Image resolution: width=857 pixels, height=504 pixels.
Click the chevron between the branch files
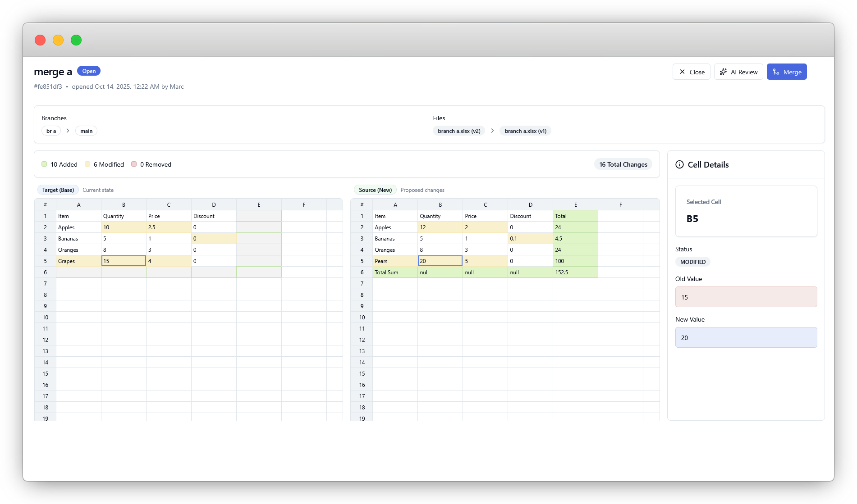tap(492, 131)
